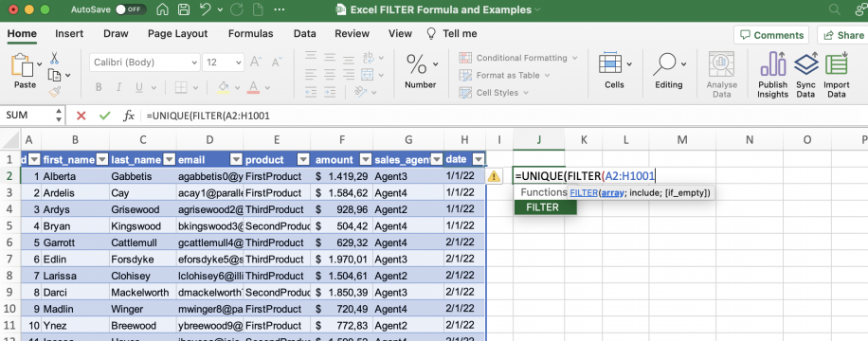868x341 pixels.
Task: Open the first_name column filter dropdown
Action: pos(101,160)
